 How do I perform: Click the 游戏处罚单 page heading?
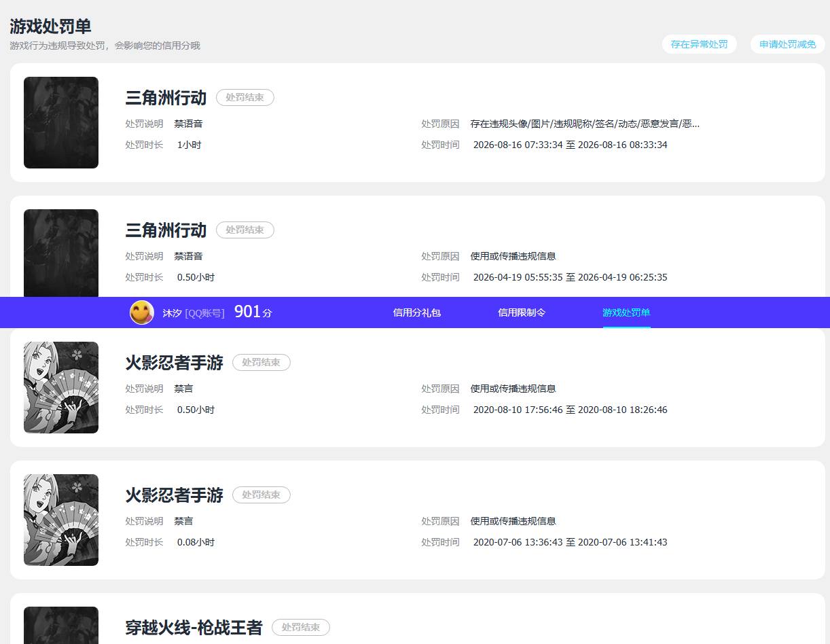(50, 26)
